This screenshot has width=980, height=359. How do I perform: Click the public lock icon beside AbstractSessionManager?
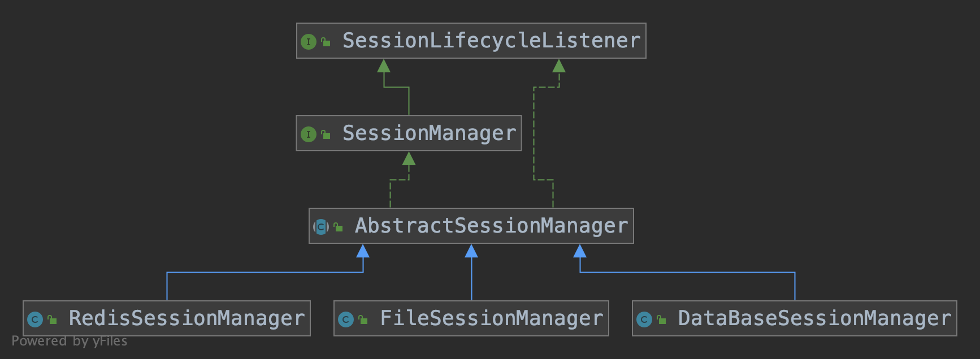pyautogui.click(x=338, y=227)
